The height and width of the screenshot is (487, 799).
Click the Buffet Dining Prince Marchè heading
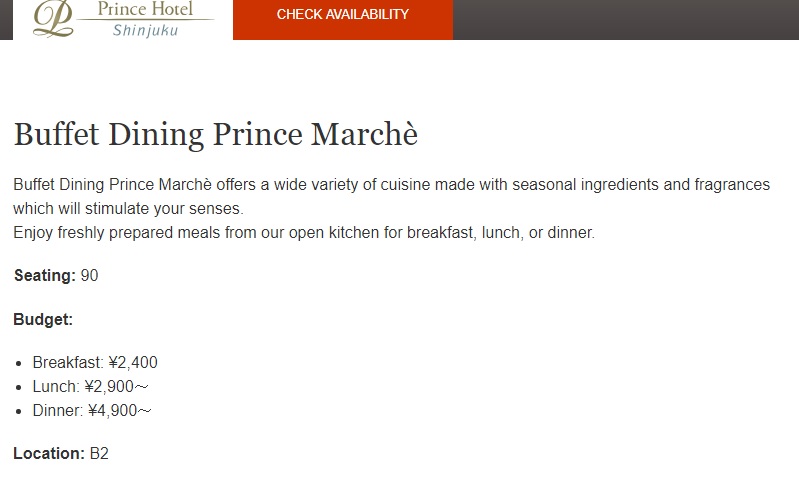click(x=216, y=134)
